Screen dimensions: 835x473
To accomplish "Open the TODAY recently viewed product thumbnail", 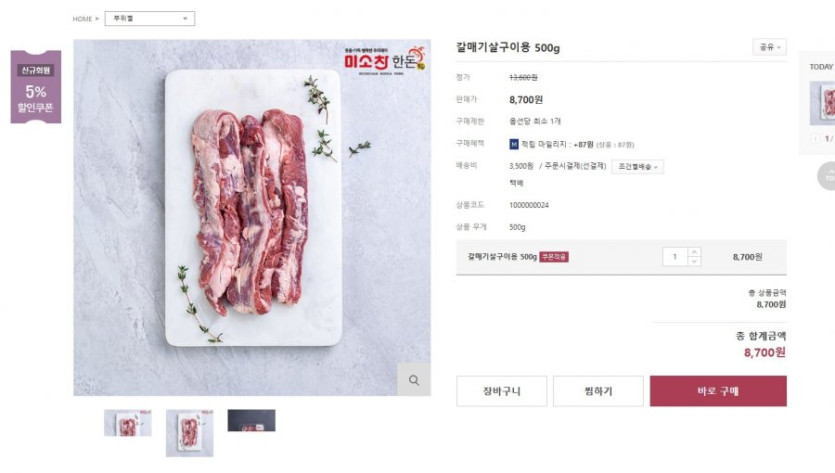I will 826,103.
